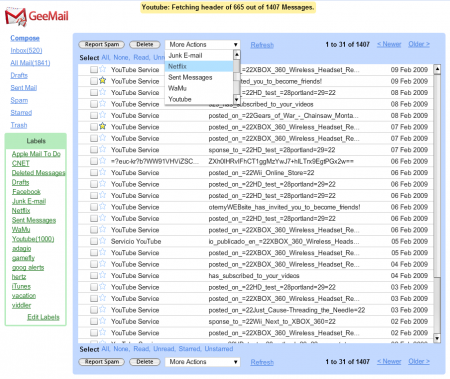The height and width of the screenshot is (379, 450).
Task: Tick checkbox for Servicio YouTube message
Action: [94, 241]
